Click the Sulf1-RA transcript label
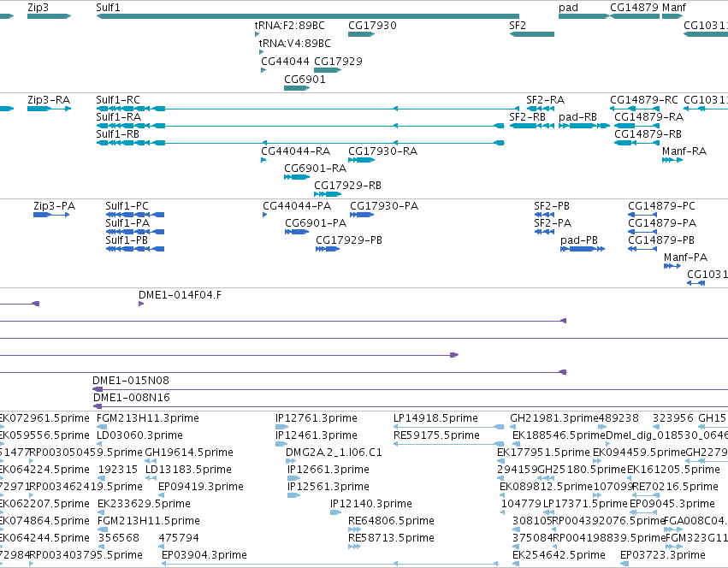The width and height of the screenshot is (728, 568). click(118, 117)
